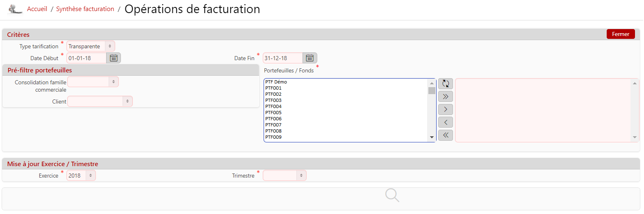Viewport: 644px width, 214px height.
Task: Remove all portfolios with double left chevron
Action: pyautogui.click(x=446, y=135)
